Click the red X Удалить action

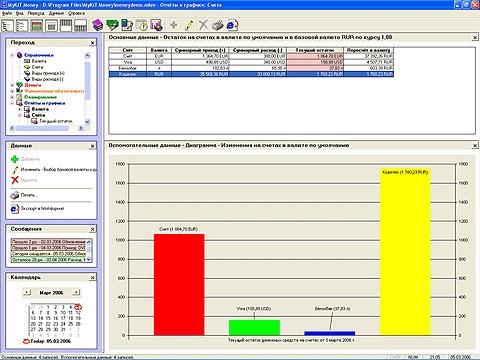point(24,180)
